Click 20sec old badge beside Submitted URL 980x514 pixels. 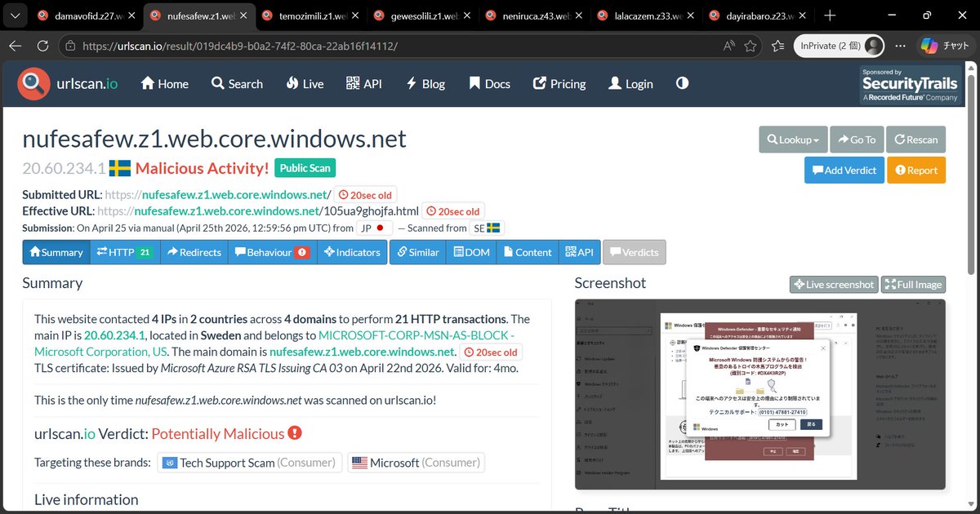[367, 195]
